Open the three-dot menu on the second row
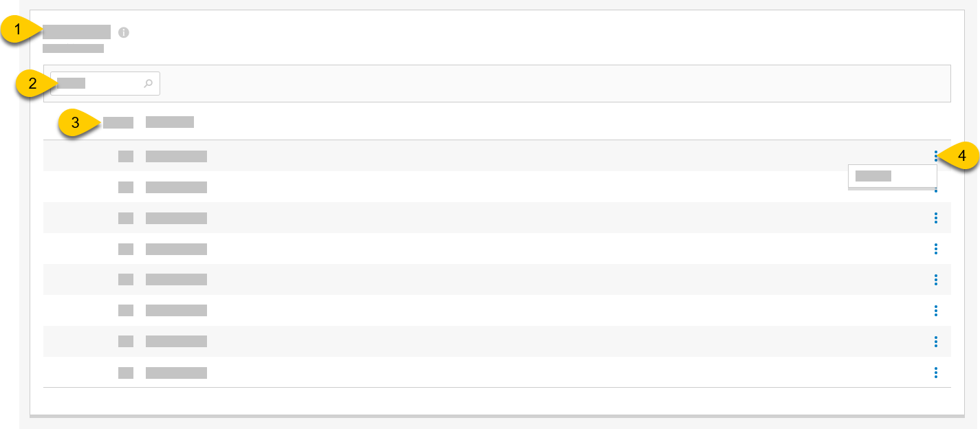980x429 pixels. (x=936, y=187)
